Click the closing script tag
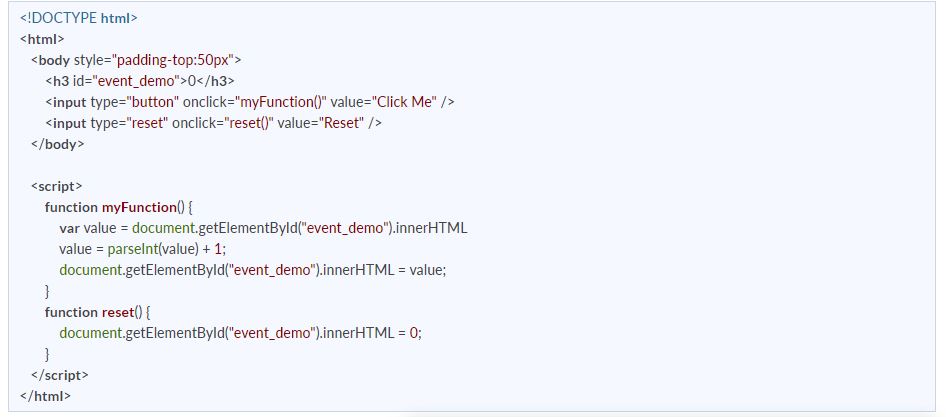946x417 pixels. coord(60,375)
